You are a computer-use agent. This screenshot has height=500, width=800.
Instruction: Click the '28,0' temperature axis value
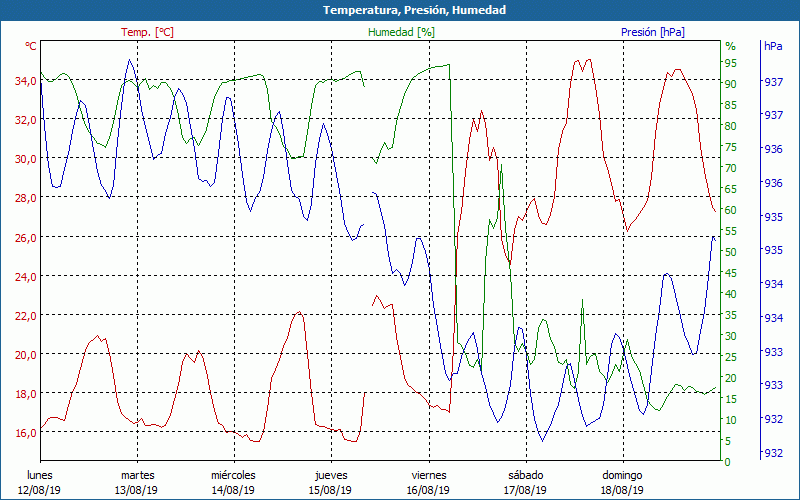click(x=26, y=198)
